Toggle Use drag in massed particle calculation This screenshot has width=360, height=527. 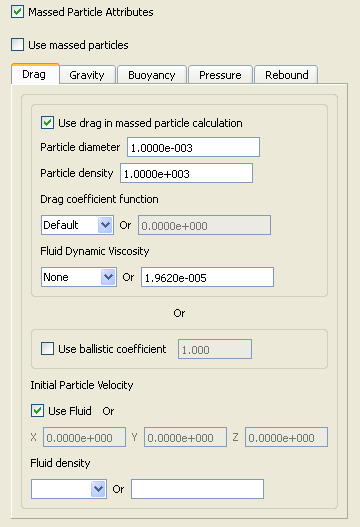[47, 123]
